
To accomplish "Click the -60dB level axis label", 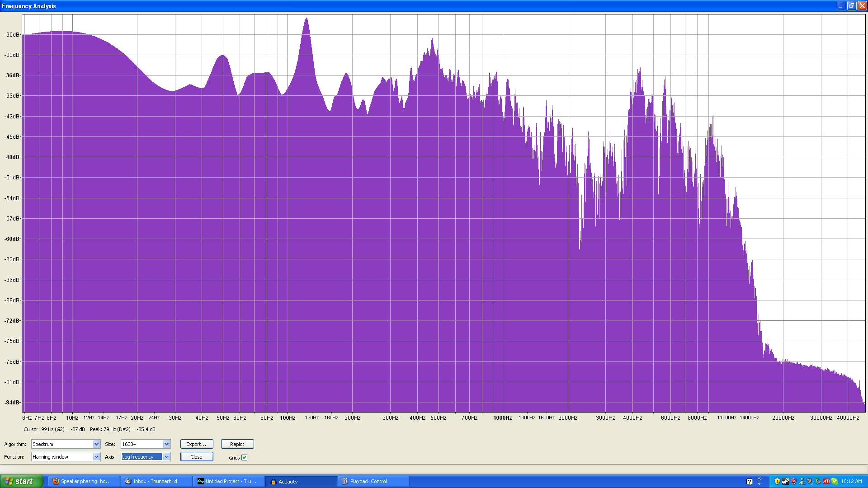I will click(12, 239).
